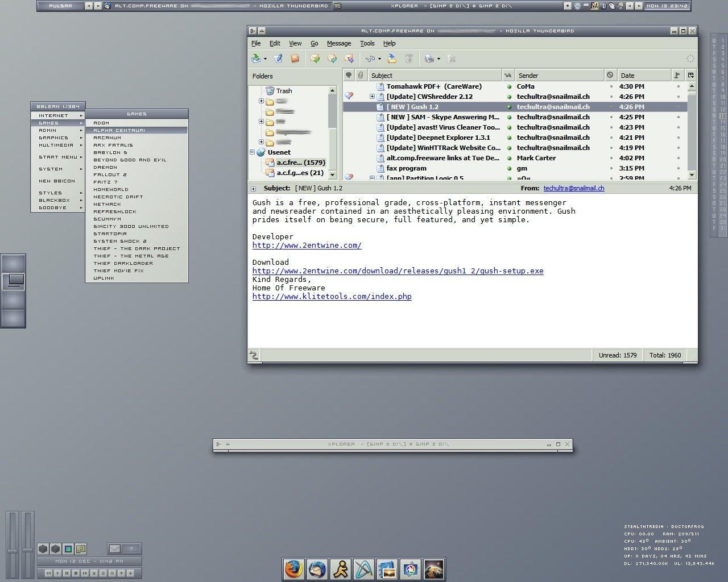
Task: Click the Junk toolbar icon
Action: pos(409,59)
